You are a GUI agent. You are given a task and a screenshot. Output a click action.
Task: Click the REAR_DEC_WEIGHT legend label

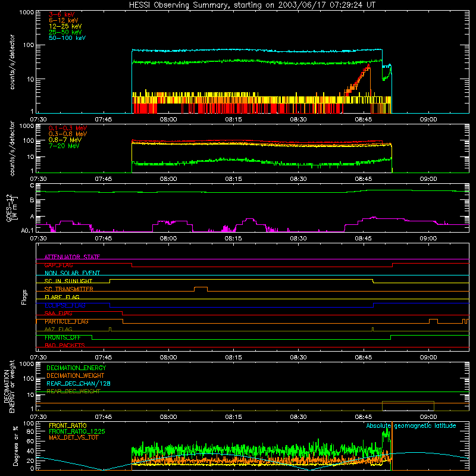73,392
